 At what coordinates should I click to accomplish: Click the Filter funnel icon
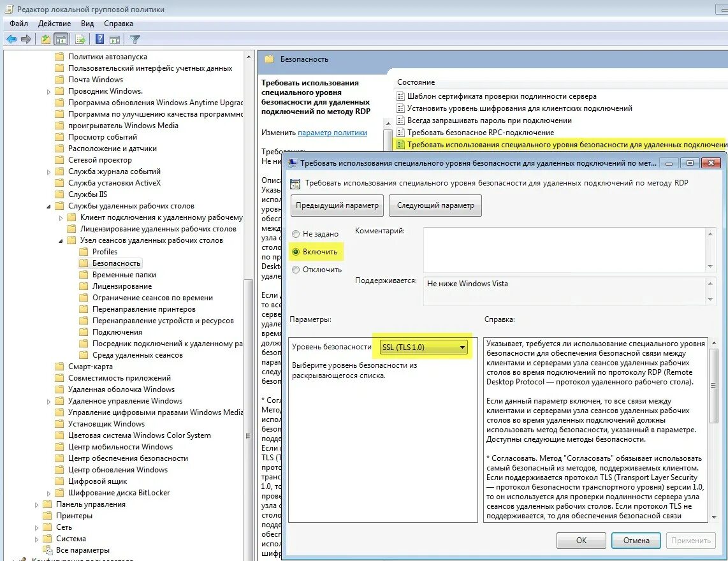point(135,40)
